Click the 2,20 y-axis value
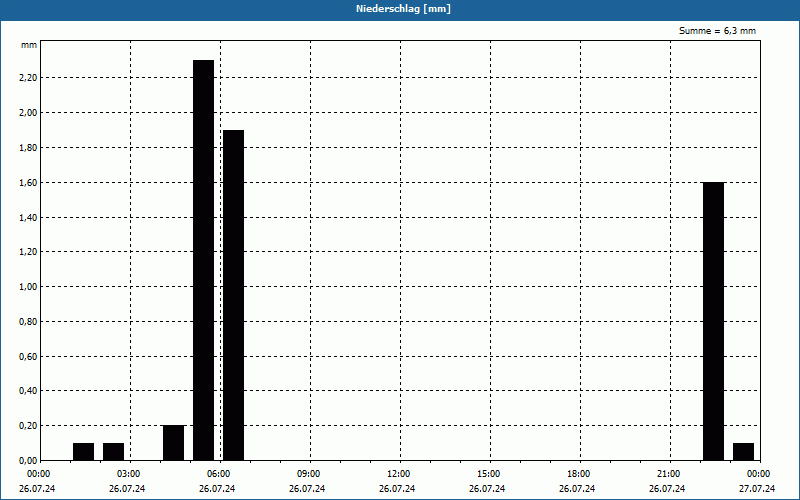The height and width of the screenshot is (500, 800). (29, 78)
